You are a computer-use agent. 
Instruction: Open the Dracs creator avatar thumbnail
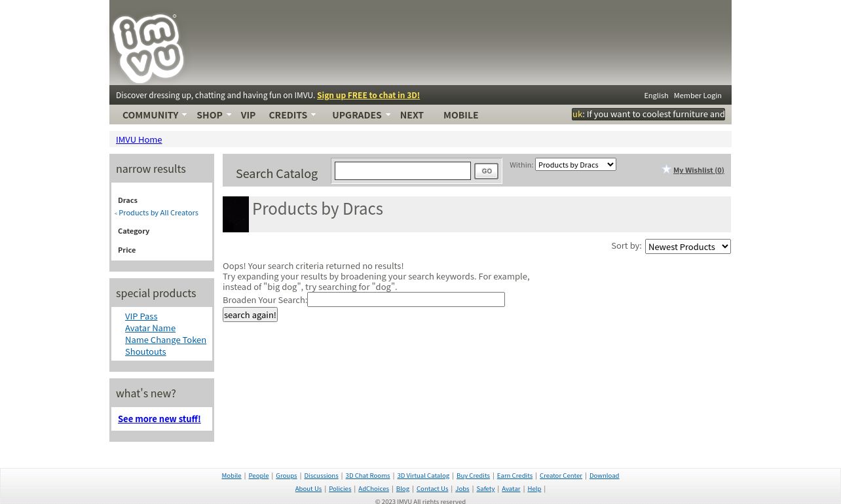click(236, 214)
